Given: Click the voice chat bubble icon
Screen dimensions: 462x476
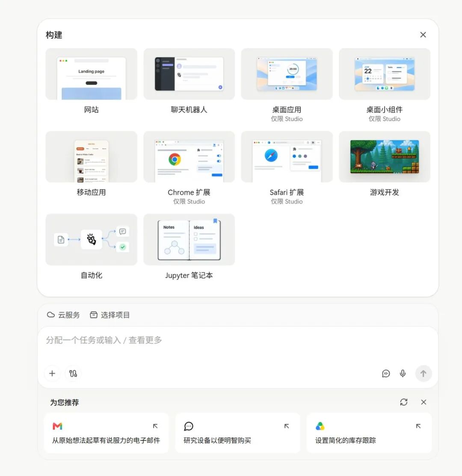Looking at the screenshot, I should 385,373.
